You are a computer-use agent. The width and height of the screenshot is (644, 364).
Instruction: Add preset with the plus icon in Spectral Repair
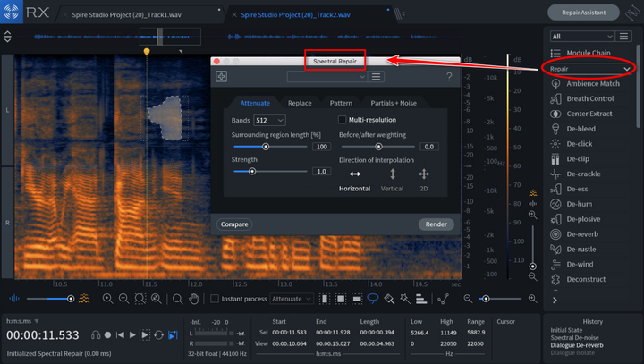click(x=222, y=76)
